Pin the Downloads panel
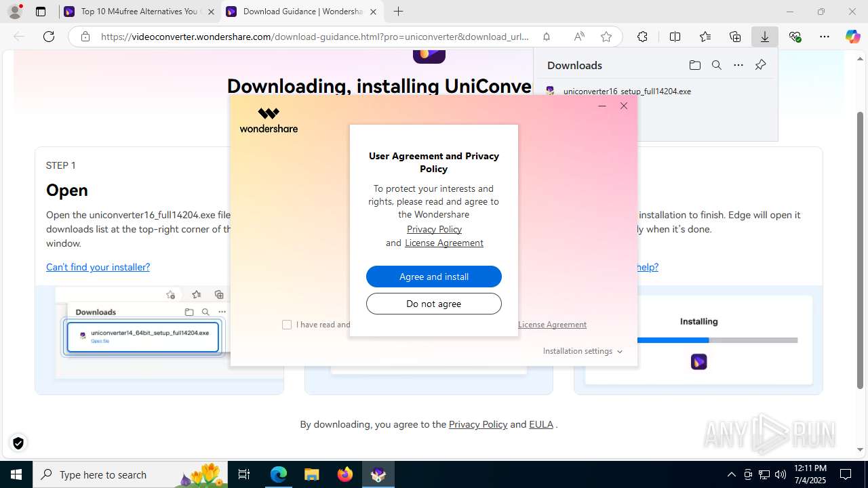The width and height of the screenshot is (868, 488). click(760, 65)
